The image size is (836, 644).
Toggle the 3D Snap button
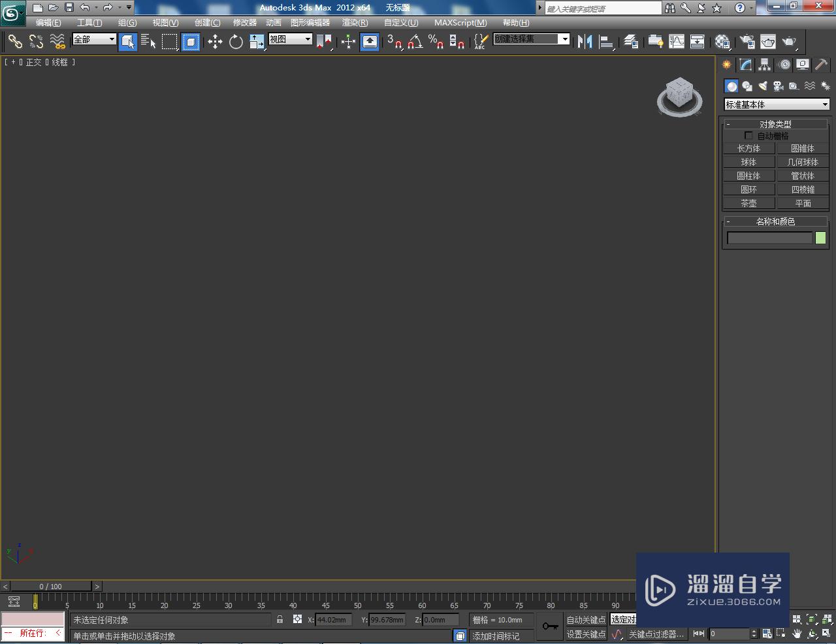point(392,42)
